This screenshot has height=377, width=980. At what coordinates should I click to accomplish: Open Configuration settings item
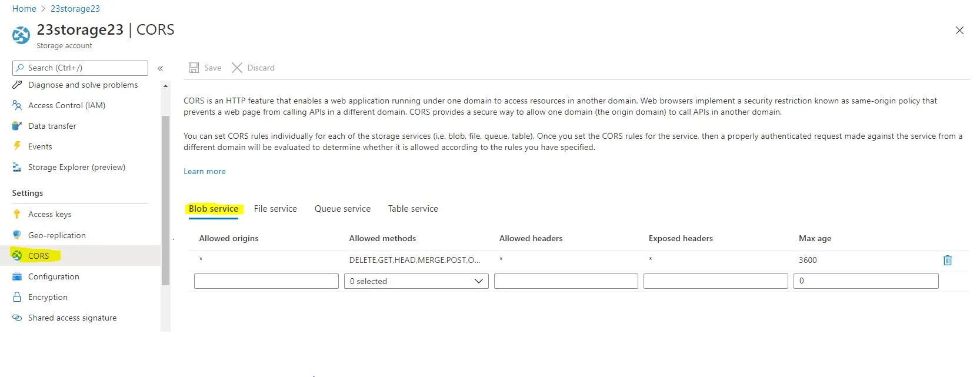(x=54, y=276)
